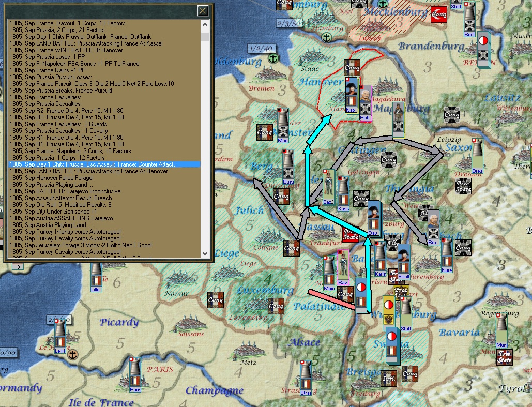Select the Stras garrison counter
Viewport: 532px width, 407px height.
tap(306, 378)
